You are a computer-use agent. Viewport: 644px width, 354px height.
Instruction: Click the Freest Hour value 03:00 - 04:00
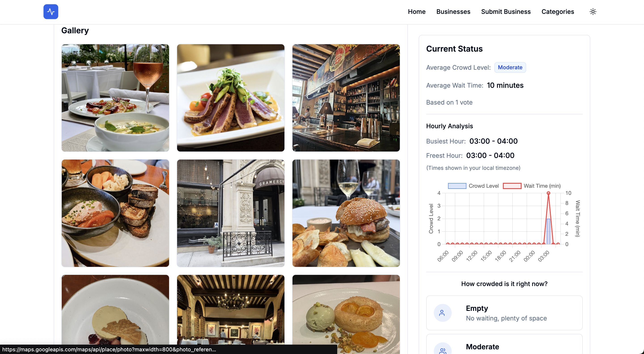[x=490, y=155]
